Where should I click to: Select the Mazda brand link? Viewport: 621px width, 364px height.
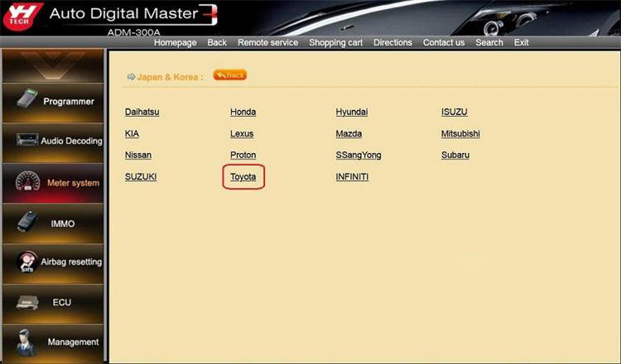(349, 134)
